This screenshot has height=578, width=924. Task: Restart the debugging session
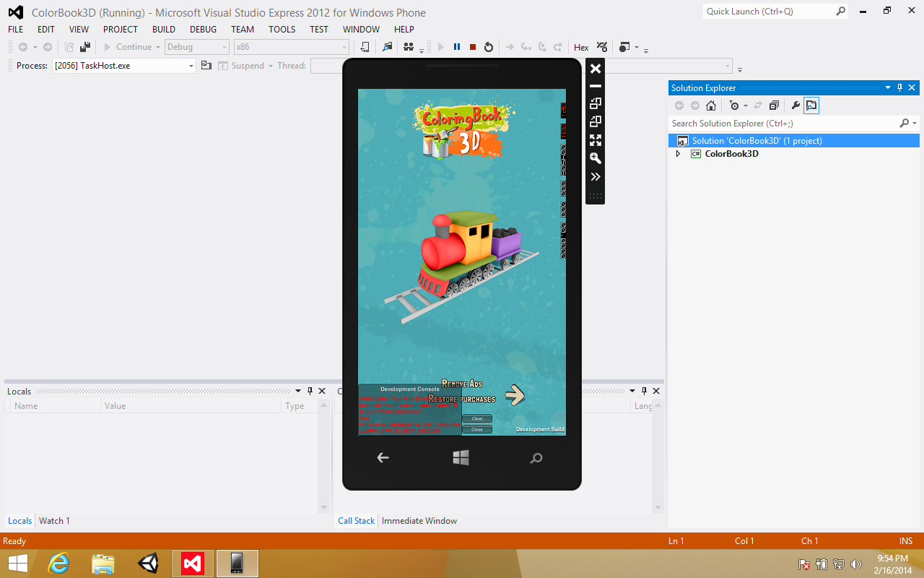489,47
